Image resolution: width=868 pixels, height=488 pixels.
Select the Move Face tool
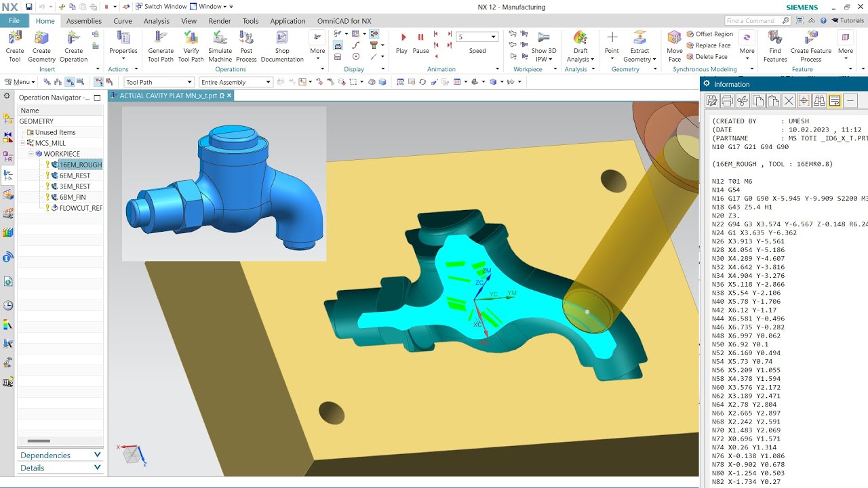click(x=675, y=46)
